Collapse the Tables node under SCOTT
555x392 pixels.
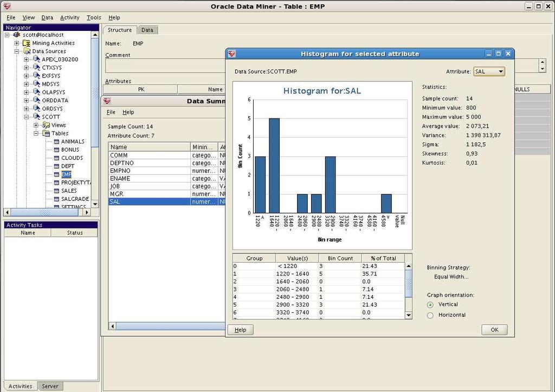[x=36, y=133]
